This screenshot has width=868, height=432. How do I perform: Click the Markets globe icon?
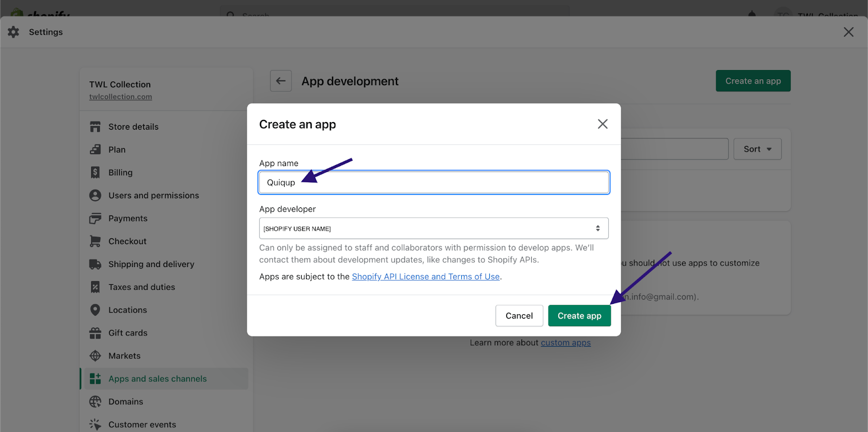click(95, 355)
